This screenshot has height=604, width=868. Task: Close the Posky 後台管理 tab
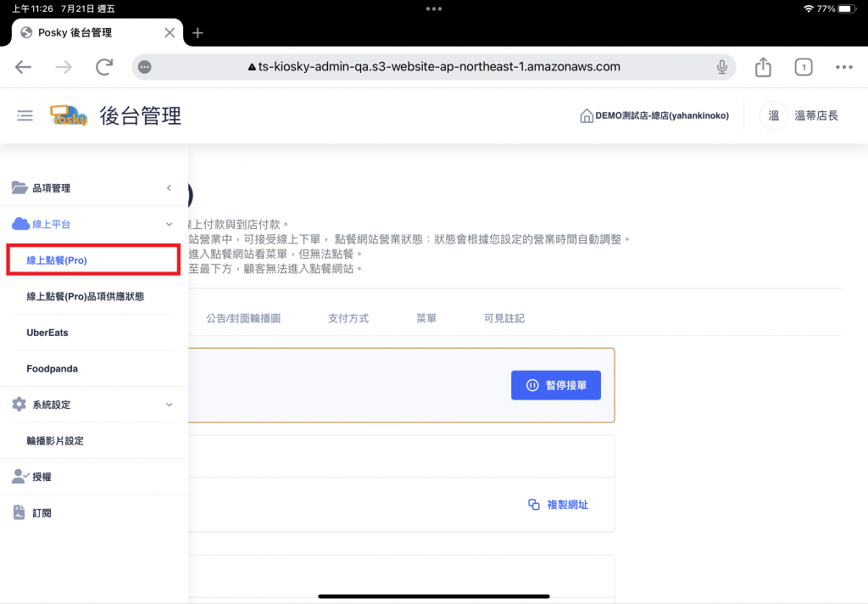[x=170, y=33]
